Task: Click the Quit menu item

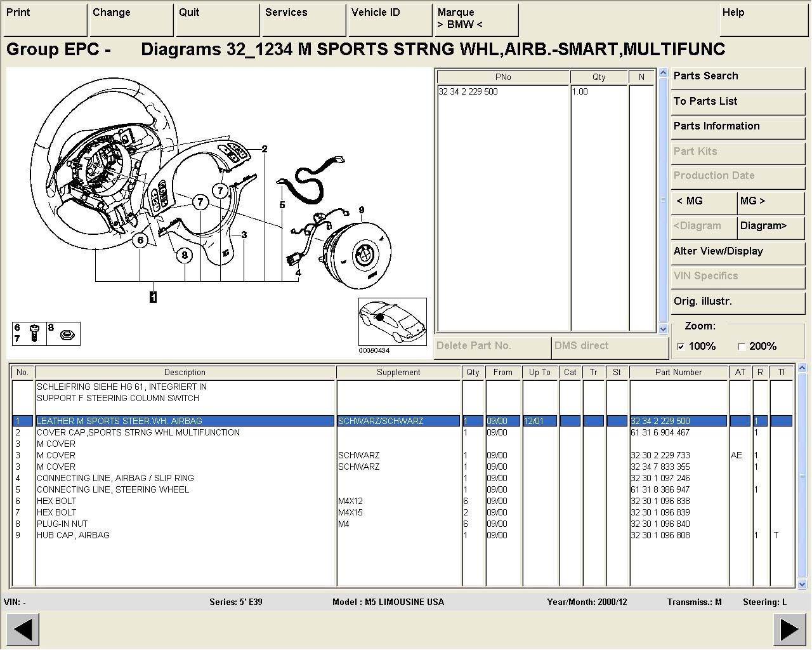Action: tap(218, 20)
